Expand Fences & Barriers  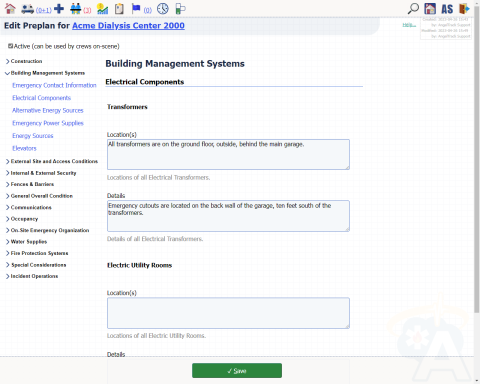tap(30, 184)
